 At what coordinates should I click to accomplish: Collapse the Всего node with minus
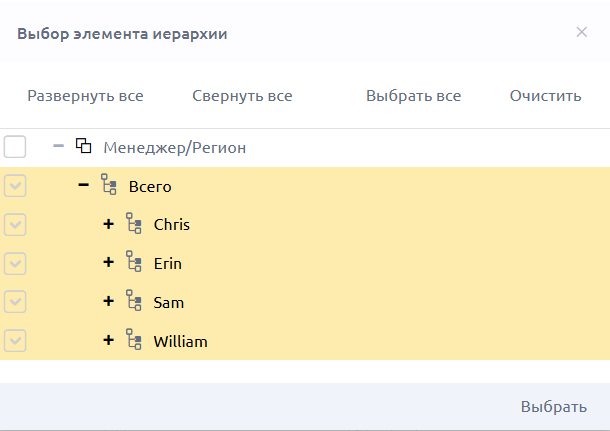(83, 185)
